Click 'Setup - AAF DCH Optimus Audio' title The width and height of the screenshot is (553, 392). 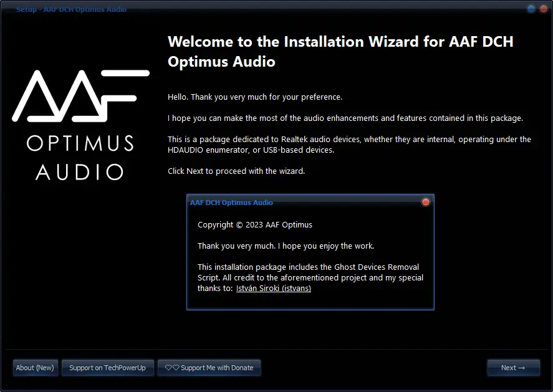(x=71, y=9)
